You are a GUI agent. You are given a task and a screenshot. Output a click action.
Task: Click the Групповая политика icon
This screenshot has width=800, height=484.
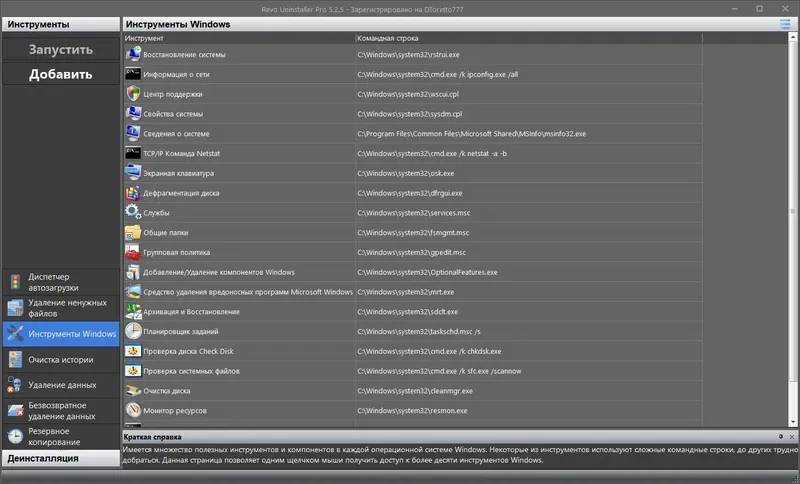pyautogui.click(x=133, y=252)
